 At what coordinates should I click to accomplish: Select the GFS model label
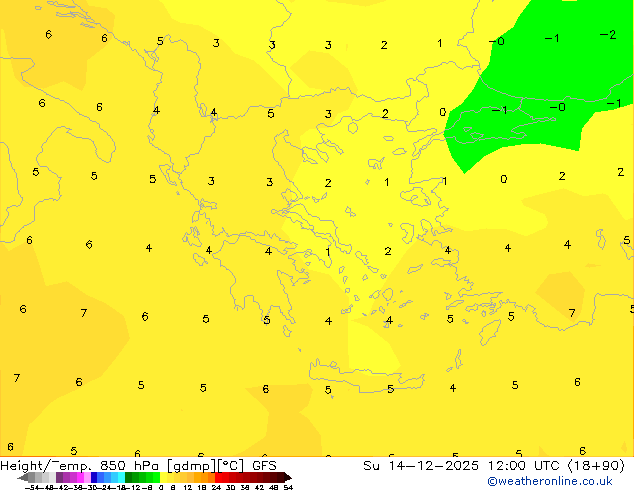coord(264,465)
